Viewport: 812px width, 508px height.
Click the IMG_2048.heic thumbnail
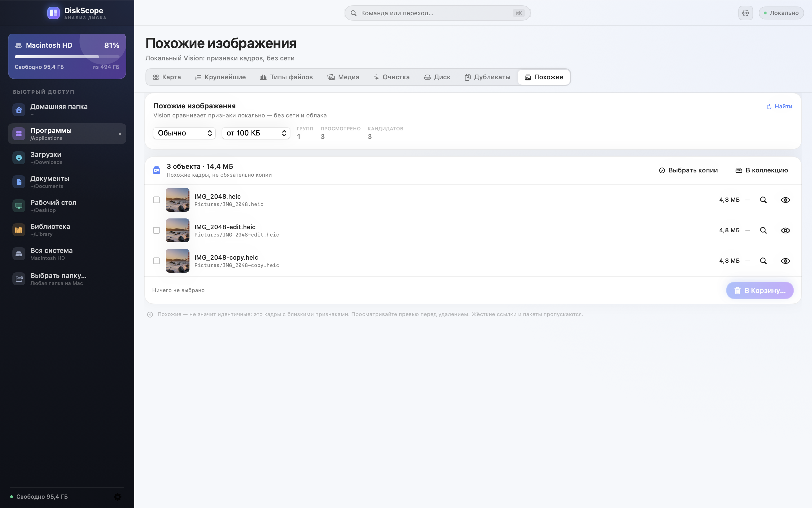coord(178,200)
